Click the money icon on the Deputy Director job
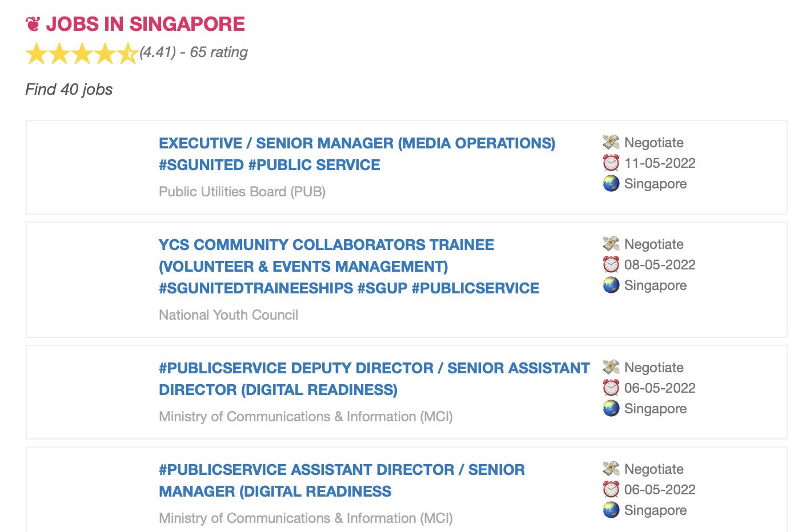This screenshot has width=798, height=532. [611, 367]
